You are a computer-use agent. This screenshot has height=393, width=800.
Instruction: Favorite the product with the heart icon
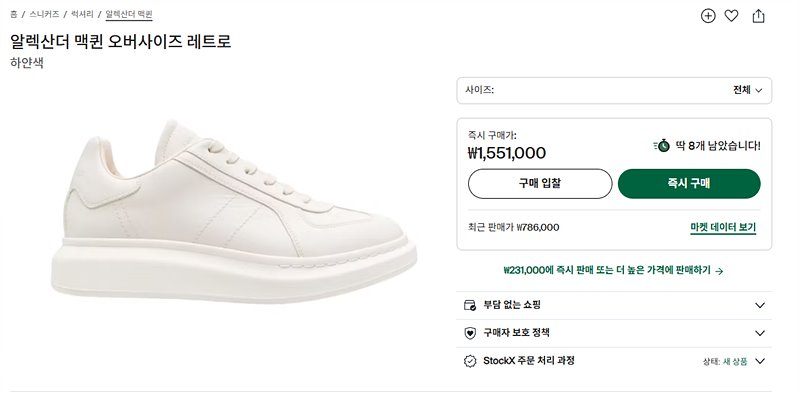coord(731,16)
